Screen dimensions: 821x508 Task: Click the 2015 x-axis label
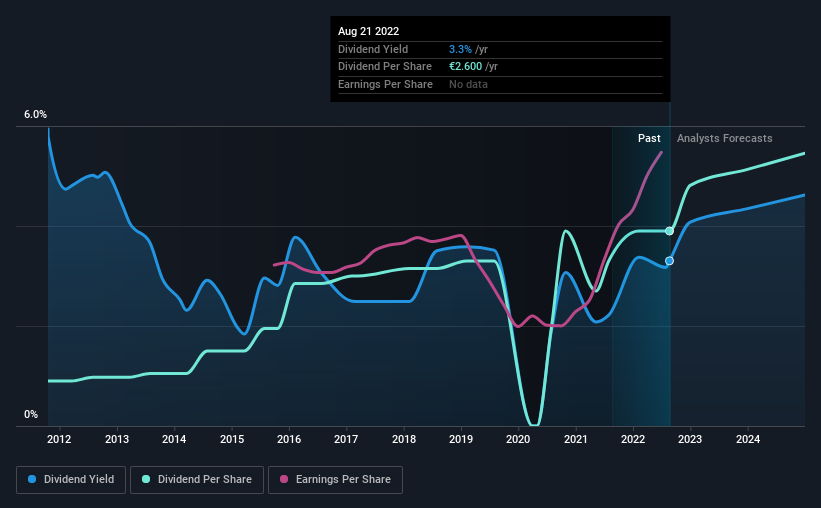click(232, 439)
